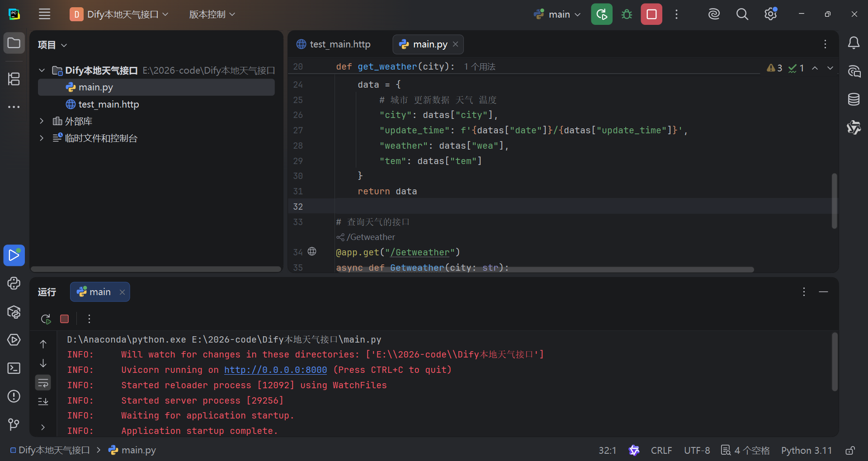Image resolution: width=868 pixels, height=461 pixels.
Task: Open http://0.0.0.0:8000 link in console
Action: pyautogui.click(x=275, y=370)
